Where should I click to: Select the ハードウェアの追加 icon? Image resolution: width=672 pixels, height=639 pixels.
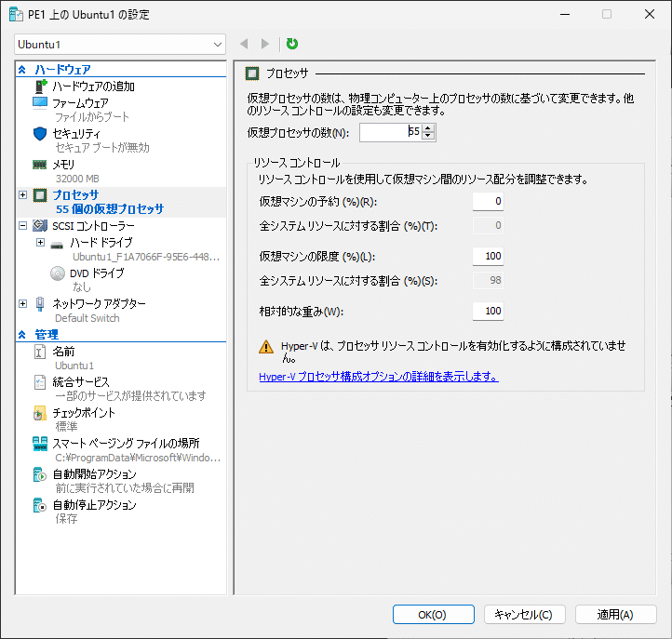[40, 87]
